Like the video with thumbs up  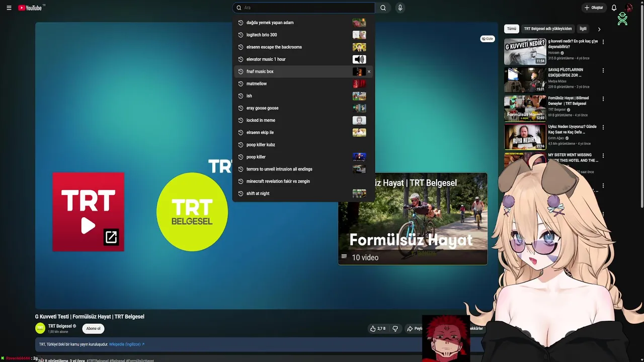(378, 328)
